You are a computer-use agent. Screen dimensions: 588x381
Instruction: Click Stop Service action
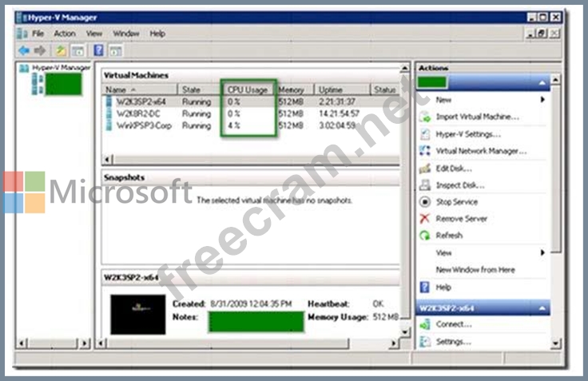pos(457,202)
